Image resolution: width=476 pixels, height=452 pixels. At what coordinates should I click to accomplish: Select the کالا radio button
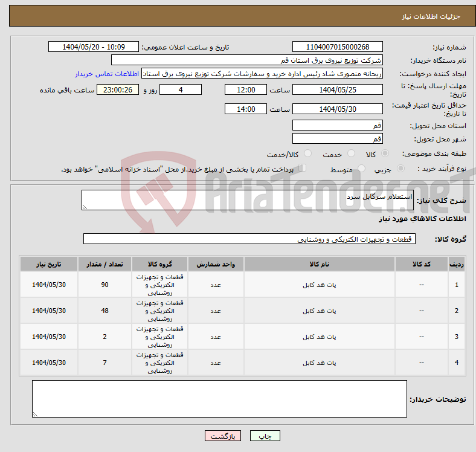(x=385, y=153)
